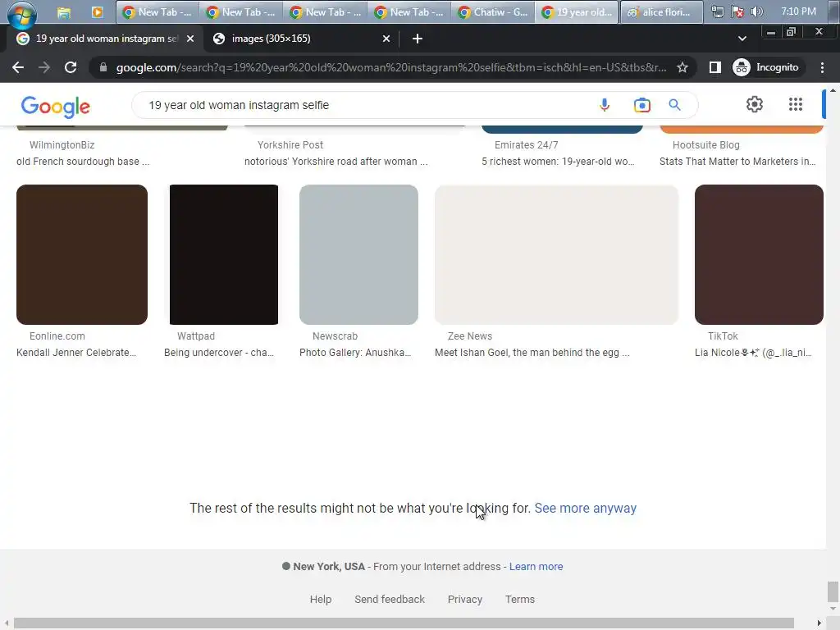Switch to '19 year old...' taskbar window
The height and width of the screenshot is (630, 840).
[577, 11]
